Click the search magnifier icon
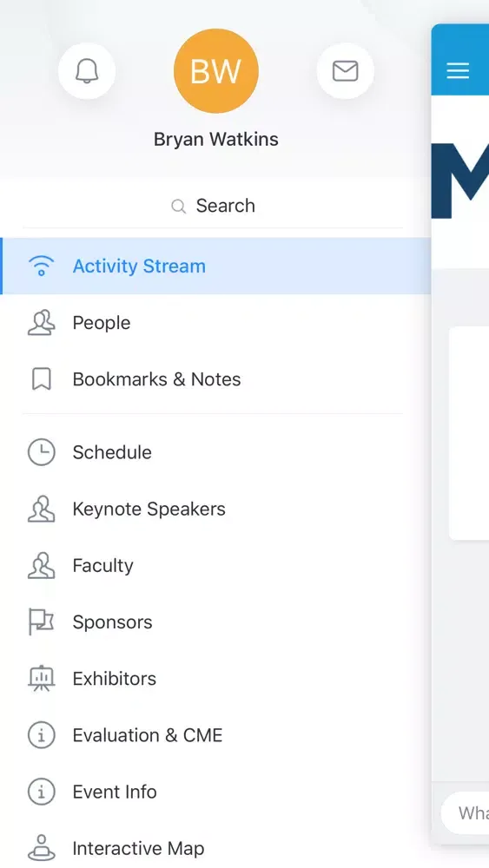The image size is (489, 868). click(x=178, y=207)
